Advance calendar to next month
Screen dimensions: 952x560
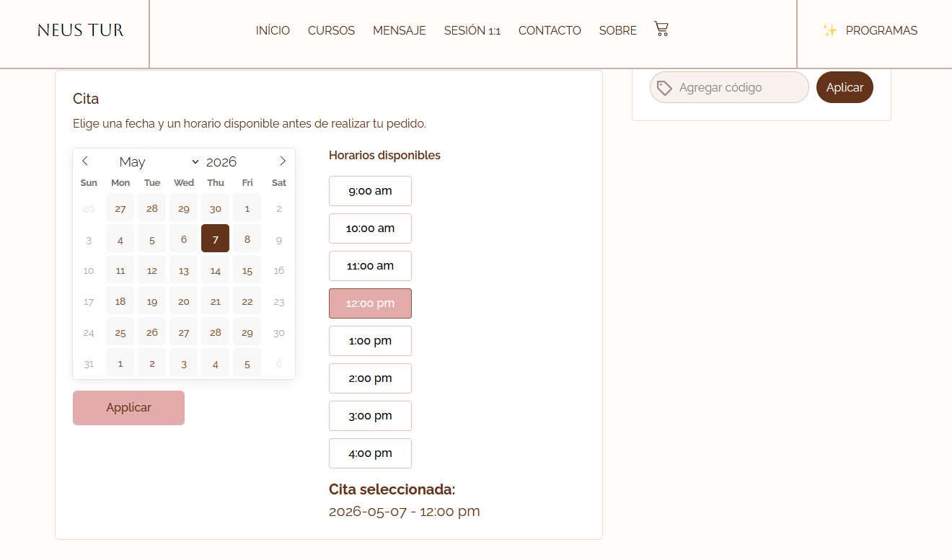[x=283, y=161]
